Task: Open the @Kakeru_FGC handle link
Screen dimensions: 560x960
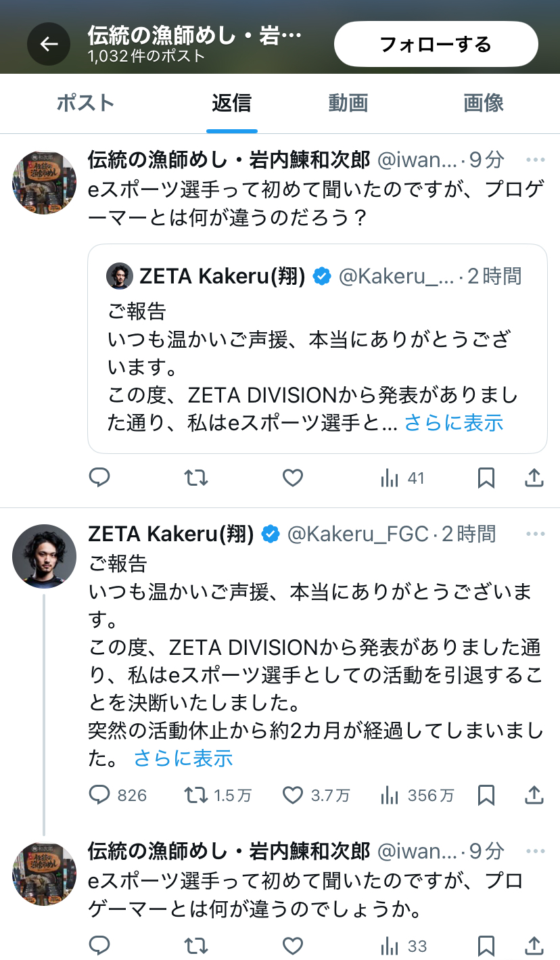Action: click(x=358, y=534)
